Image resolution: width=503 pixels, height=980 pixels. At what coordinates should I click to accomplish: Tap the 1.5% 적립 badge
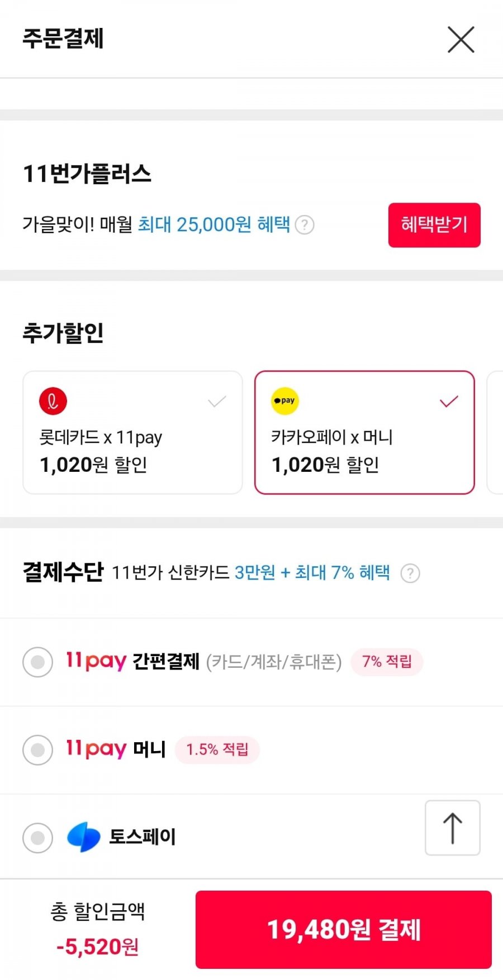[217, 749]
